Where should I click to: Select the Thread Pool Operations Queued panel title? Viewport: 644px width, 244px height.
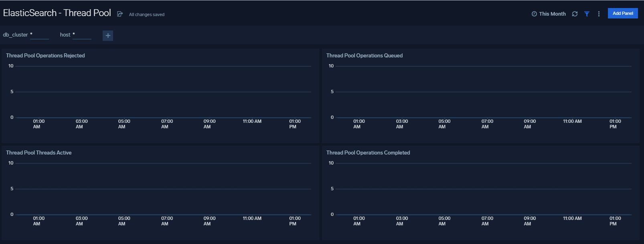[364, 55]
